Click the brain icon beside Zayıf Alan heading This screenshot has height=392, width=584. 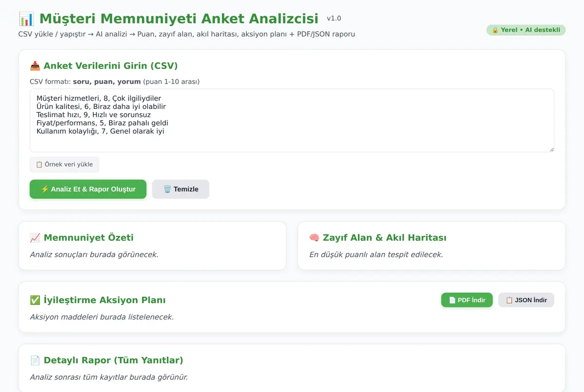coord(314,237)
